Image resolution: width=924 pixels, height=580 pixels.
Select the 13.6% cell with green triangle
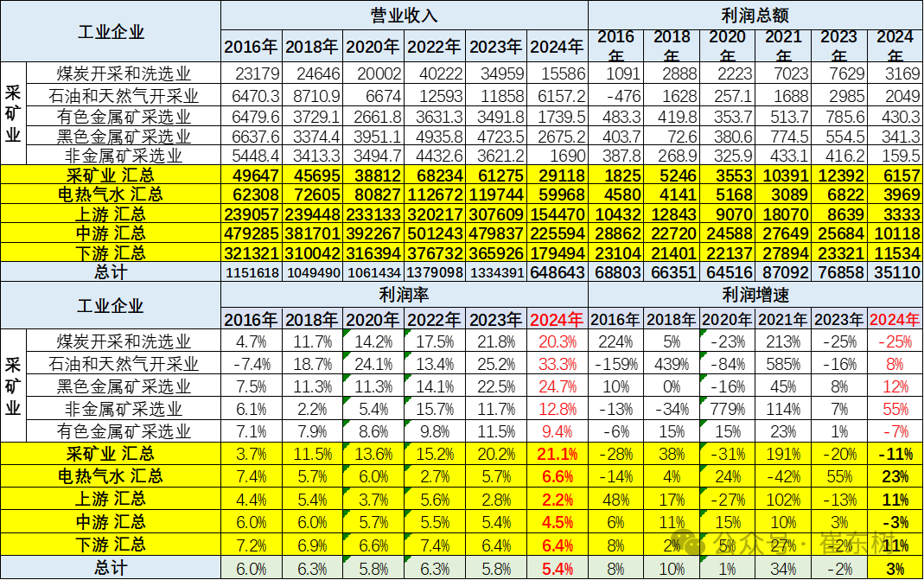tap(373, 454)
